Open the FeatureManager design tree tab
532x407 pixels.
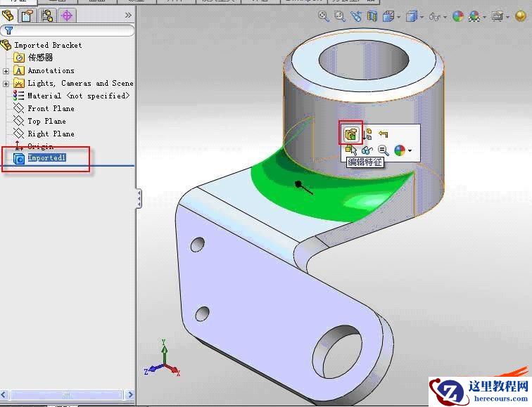8,15
